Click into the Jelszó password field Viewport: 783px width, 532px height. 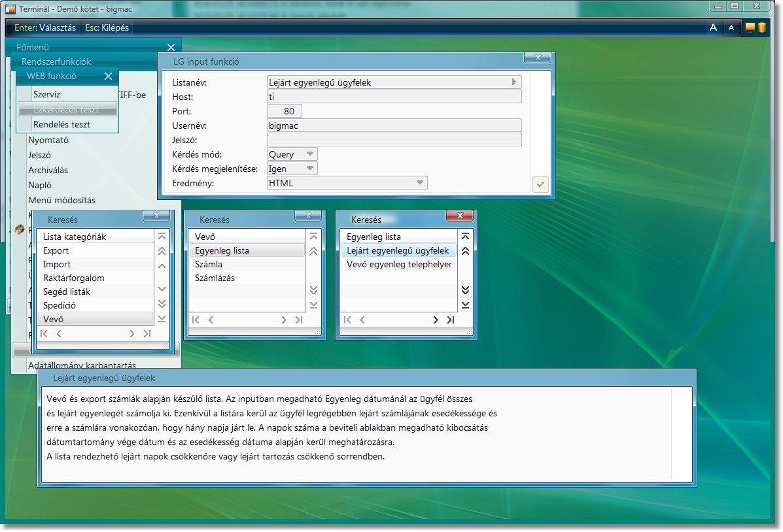point(394,140)
